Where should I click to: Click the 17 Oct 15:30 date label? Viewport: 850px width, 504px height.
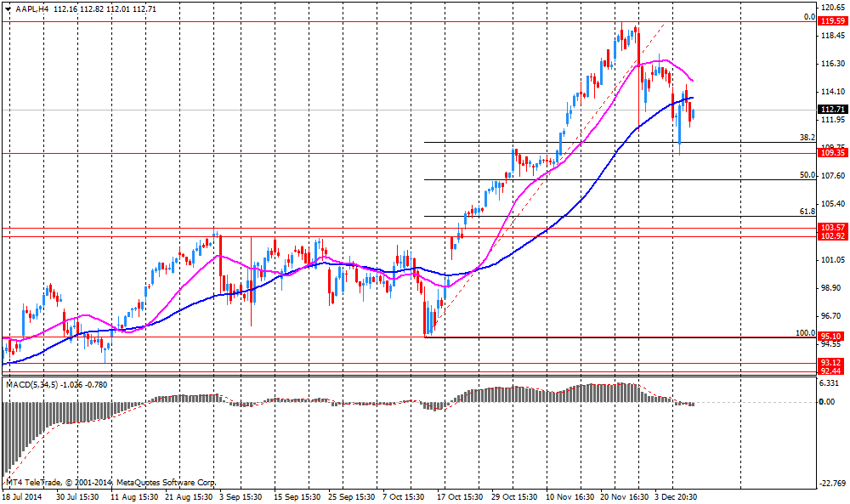click(460, 496)
